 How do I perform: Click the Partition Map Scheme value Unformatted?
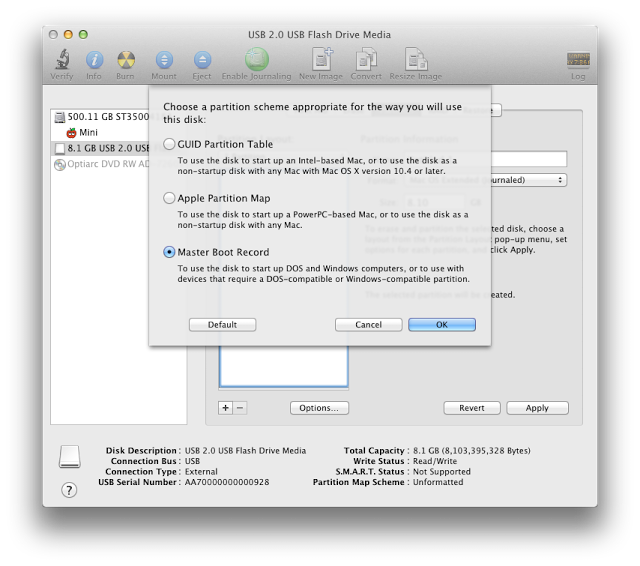tap(438, 482)
